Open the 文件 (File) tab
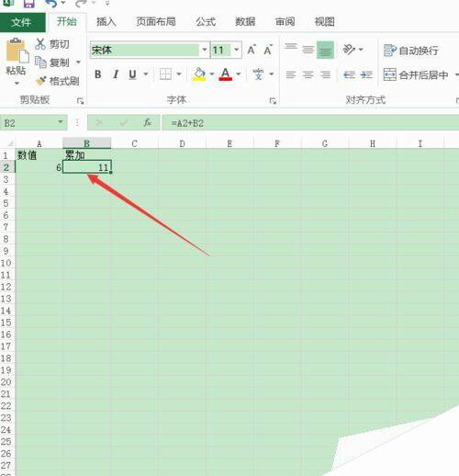The height and width of the screenshot is (476, 459). pos(22,22)
